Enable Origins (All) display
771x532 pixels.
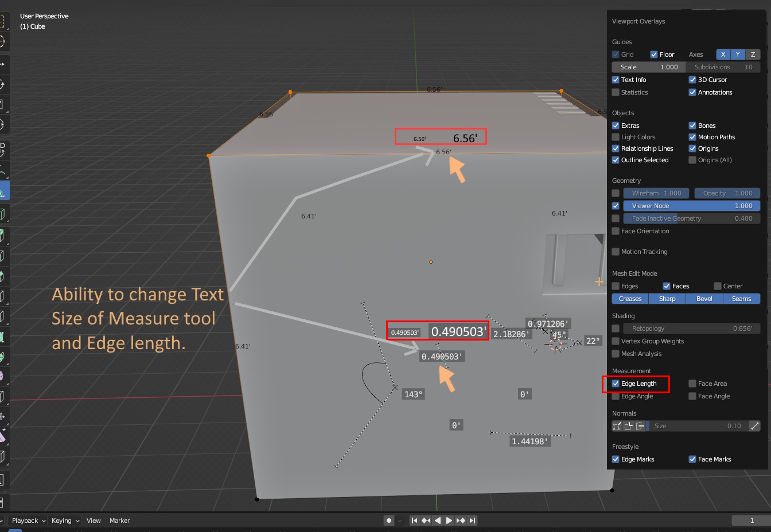pos(692,160)
